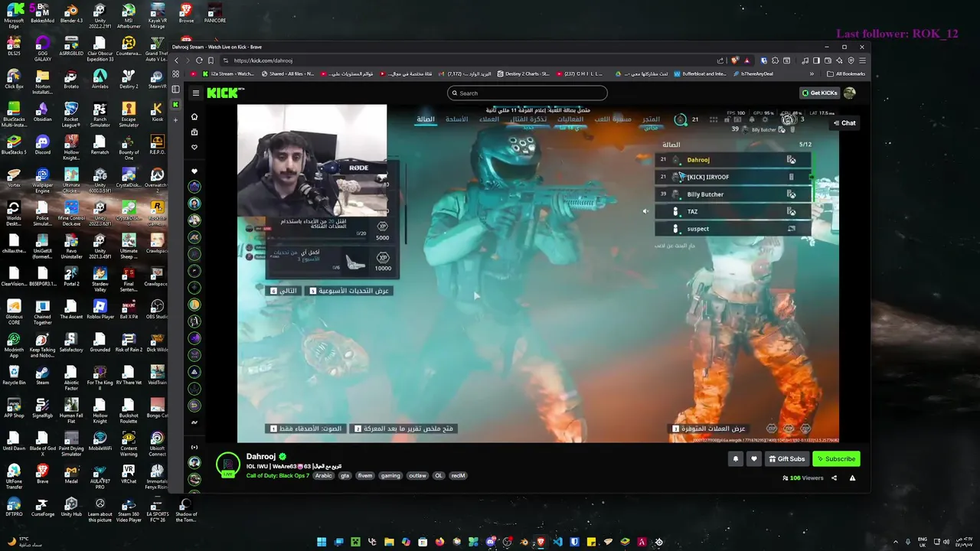Viewport: 980px width, 551px height.
Task: Expand the Chat panel
Action: (x=844, y=122)
